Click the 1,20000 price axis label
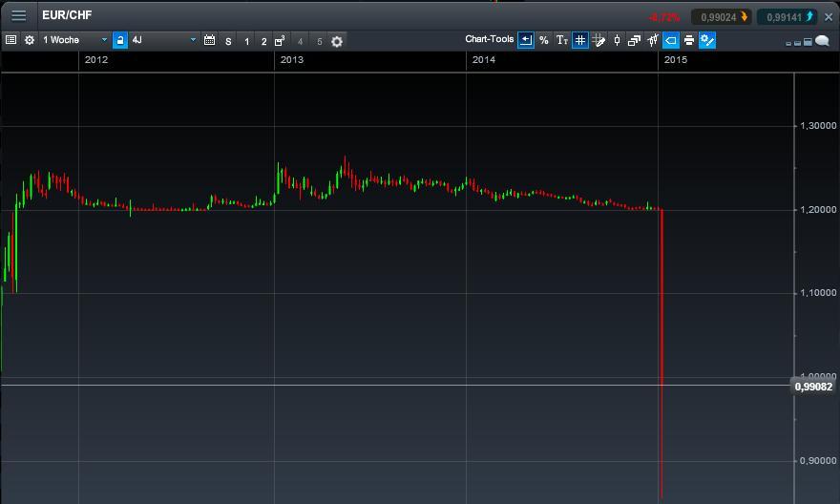The height and width of the screenshot is (504, 840). point(818,210)
